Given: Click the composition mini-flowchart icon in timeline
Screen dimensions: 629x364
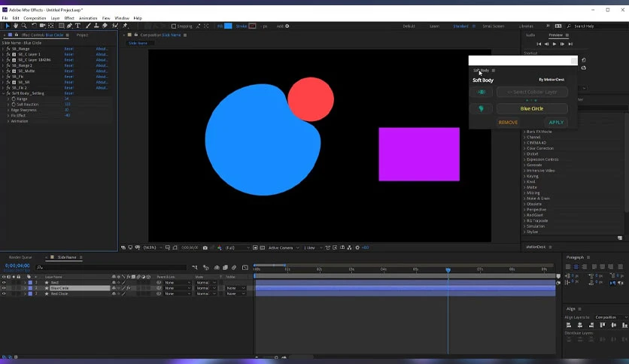Looking at the screenshot, I should tap(195, 268).
